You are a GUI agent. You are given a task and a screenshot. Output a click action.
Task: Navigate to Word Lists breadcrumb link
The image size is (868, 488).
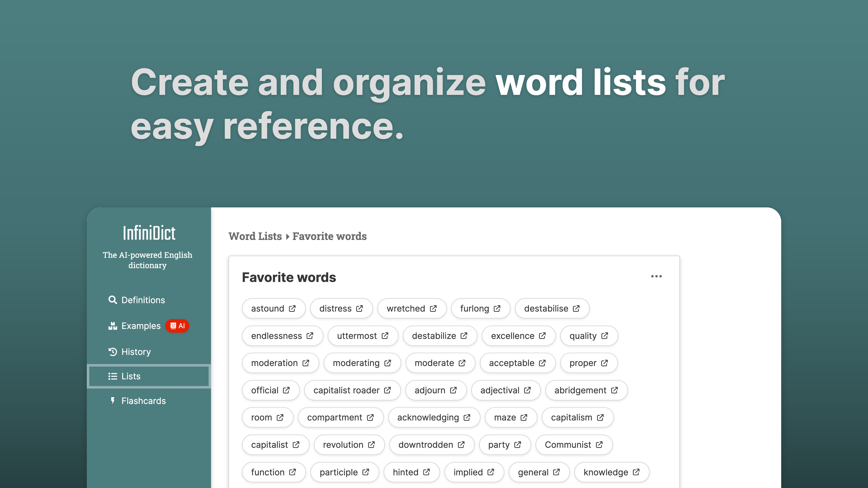tap(255, 236)
